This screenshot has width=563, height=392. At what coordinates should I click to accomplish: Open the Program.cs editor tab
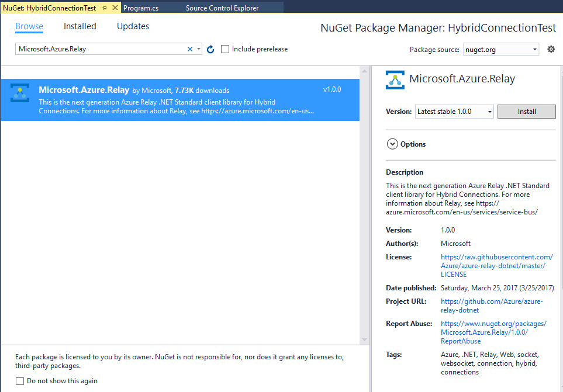[142, 8]
